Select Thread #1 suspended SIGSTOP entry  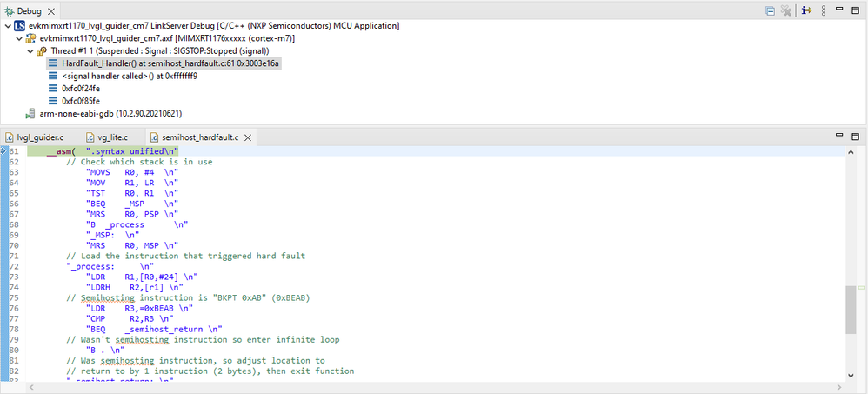coord(160,51)
